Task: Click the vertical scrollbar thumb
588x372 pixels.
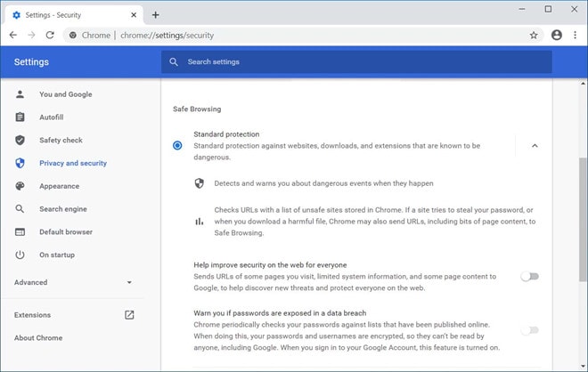Action: click(583, 220)
